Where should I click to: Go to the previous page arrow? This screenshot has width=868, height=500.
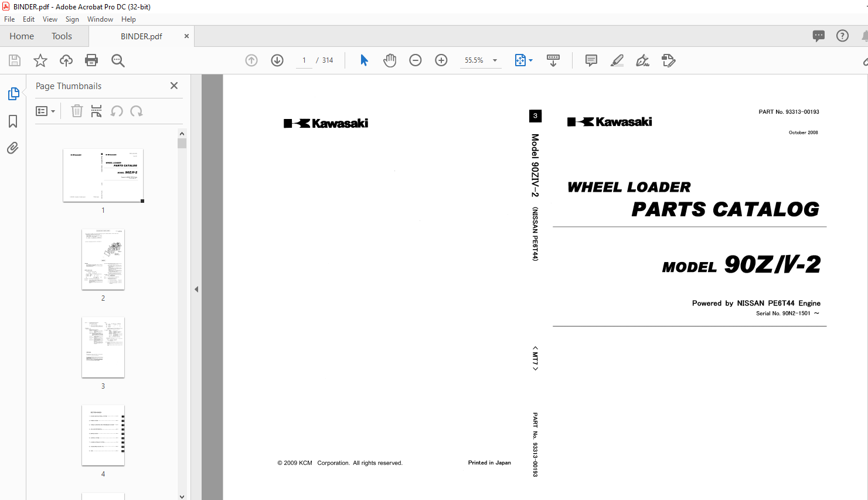[251, 60]
